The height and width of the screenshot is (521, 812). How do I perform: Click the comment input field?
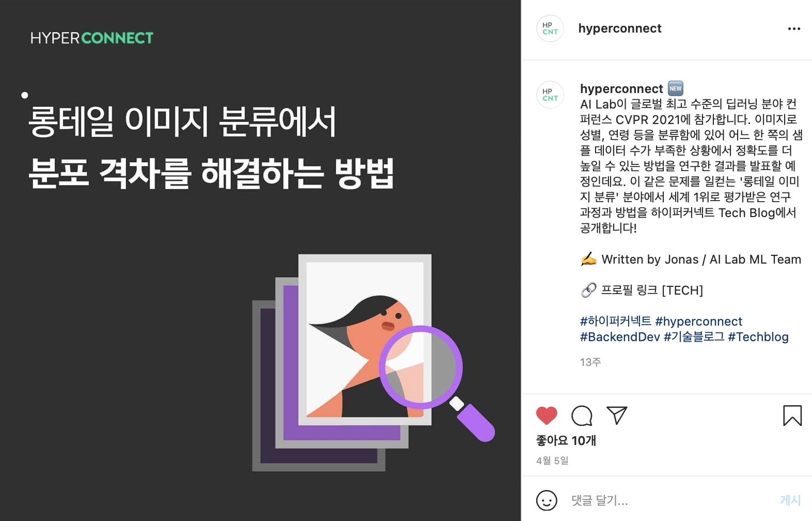tap(672, 500)
